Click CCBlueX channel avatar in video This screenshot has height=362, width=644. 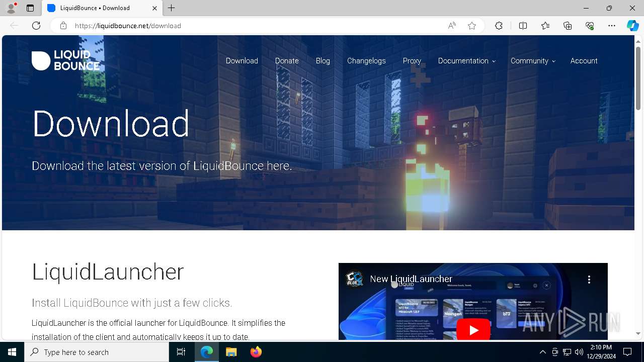355,279
